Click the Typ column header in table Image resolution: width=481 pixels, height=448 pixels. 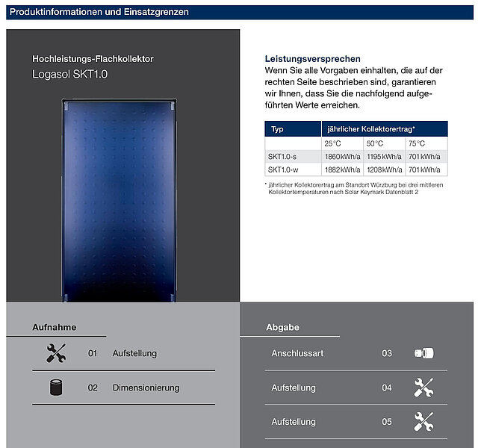(277, 129)
